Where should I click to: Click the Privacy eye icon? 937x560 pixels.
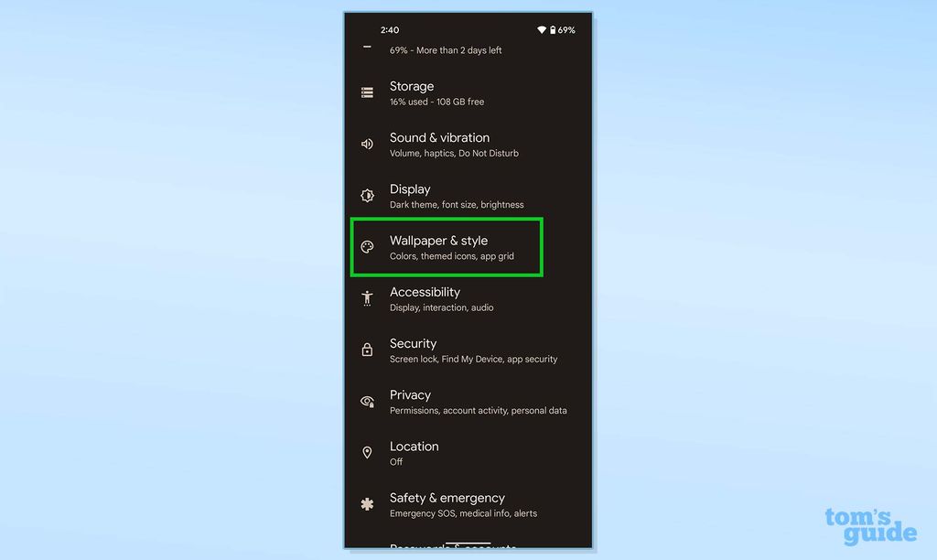[x=367, y=401]
